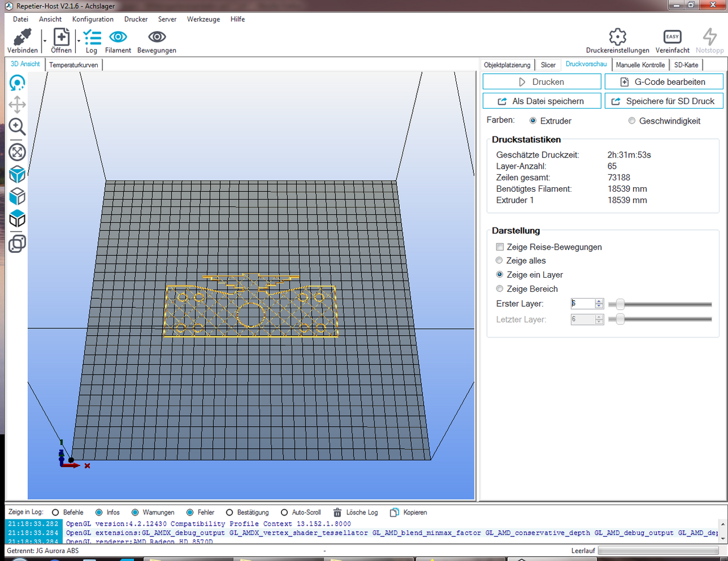Image resolution: width=728 pixels, height=561 pixels.
Task: Click the fit-to-view crossed circle icon
Action: pyautogui.click(x=17, y=152)
